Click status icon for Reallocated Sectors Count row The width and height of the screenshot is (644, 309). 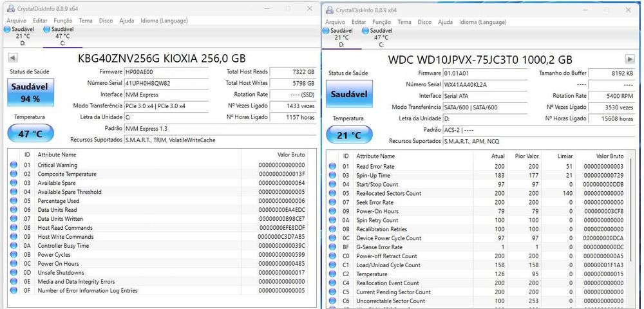coord(333,193)
